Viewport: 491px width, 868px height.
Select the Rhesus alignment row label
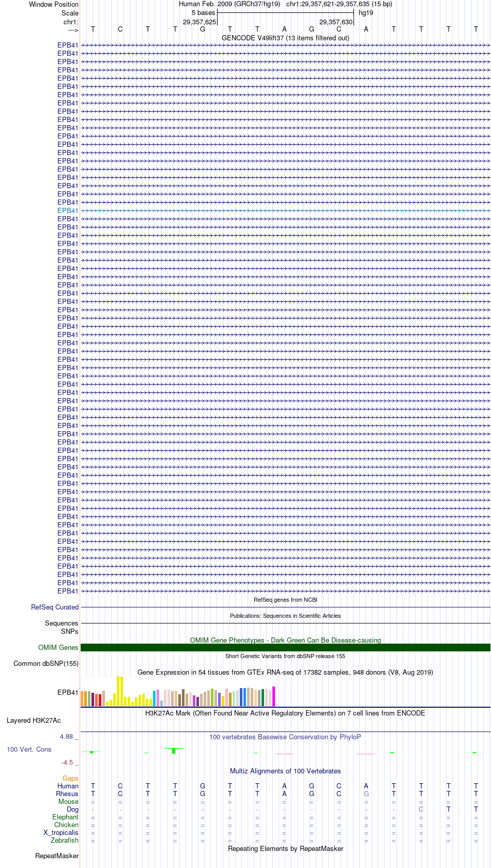[67, 794]
